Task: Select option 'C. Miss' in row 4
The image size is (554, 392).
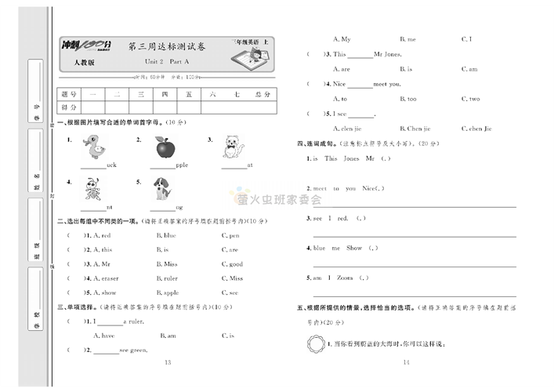Action: 232,278
